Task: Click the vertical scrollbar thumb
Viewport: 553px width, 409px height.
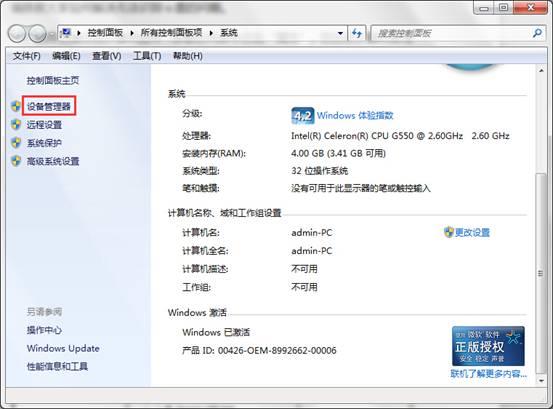Action: pyautogui.click(x=541, y=273)
